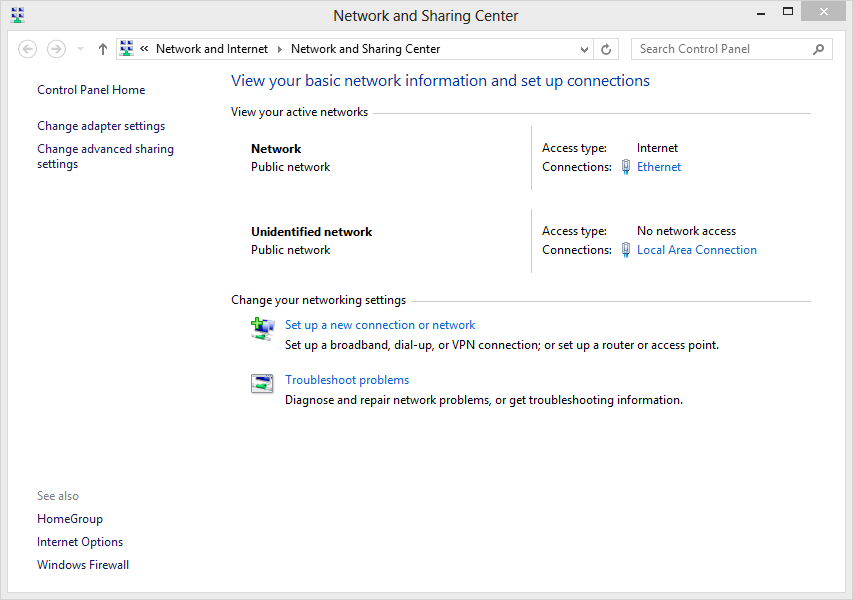Image resolution: width=853 pixels, height=600 pixels.
Task: Click into the Search Control Panel field
Action: [x=731, y=49]
